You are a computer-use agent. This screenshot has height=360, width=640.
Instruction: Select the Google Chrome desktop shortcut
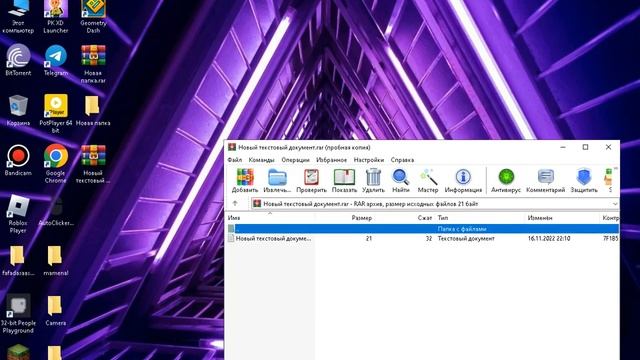tap(56, 164)
